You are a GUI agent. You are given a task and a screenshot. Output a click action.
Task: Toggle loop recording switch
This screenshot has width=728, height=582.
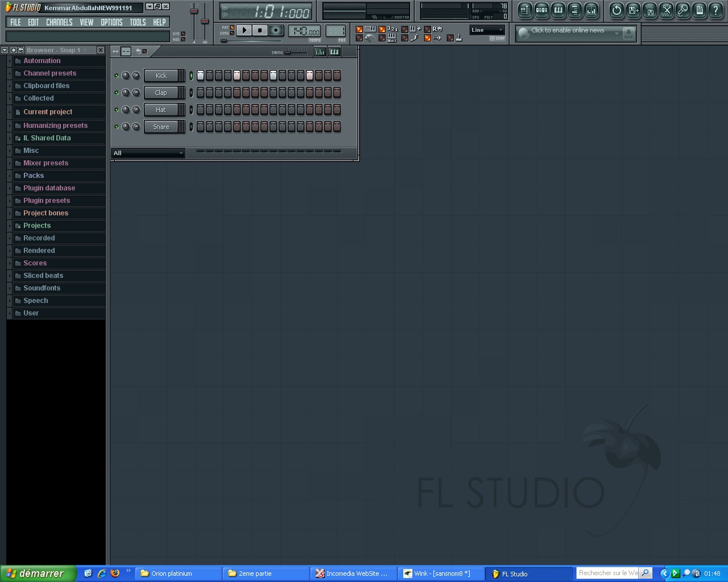point(428,29)
